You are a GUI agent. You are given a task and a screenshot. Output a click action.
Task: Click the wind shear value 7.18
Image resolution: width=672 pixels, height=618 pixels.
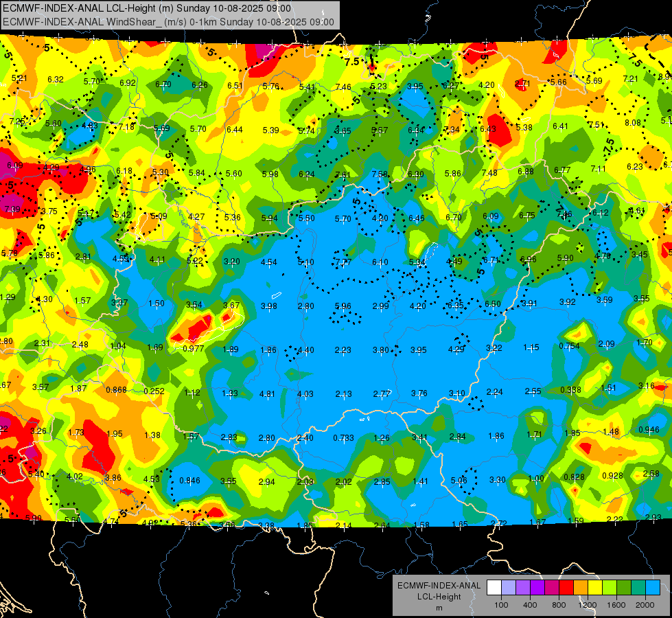126,126
